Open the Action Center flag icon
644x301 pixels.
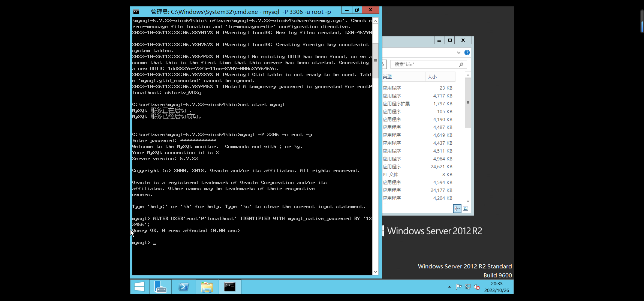click(458, 287)
